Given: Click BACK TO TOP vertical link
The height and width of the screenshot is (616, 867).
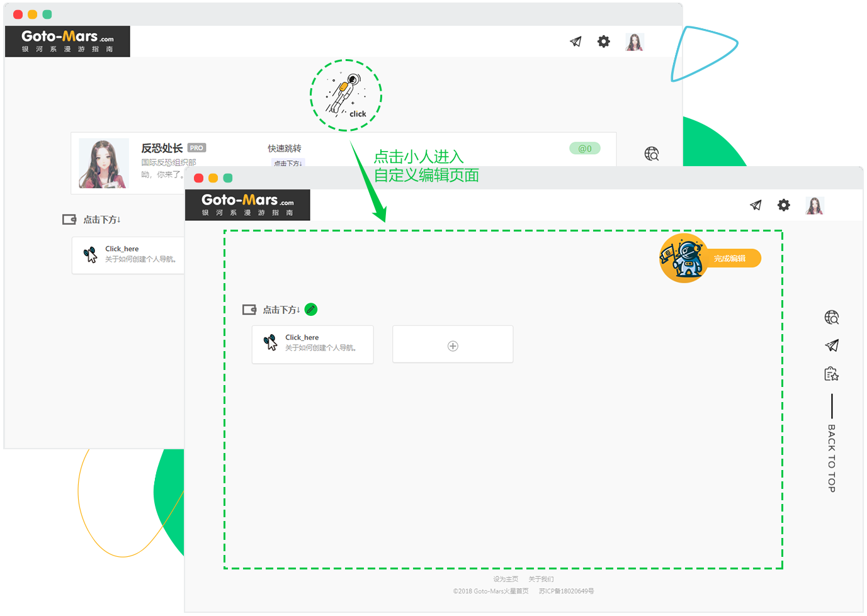Looking at the screenshot, I should pyautogui.click(x=832, y=458).
